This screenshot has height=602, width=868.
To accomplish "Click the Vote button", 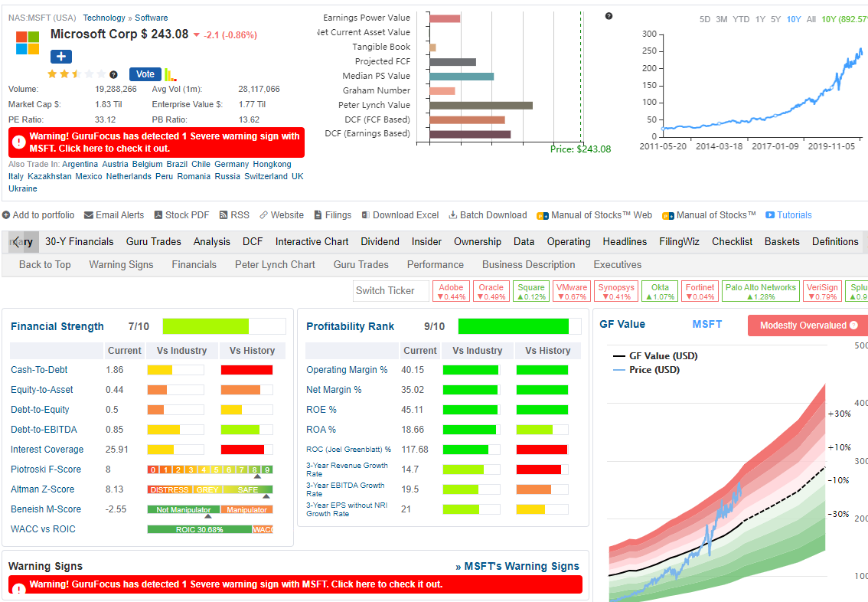I will point(145,74).
